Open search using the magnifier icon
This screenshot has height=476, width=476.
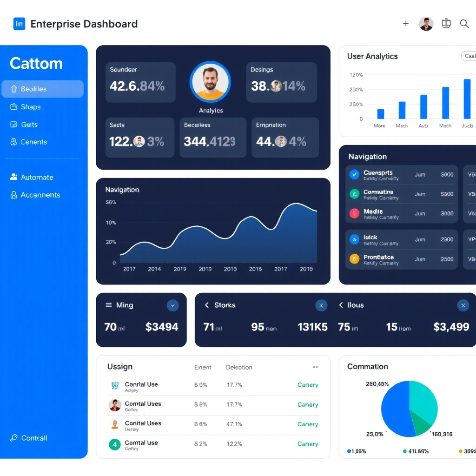pos(464,23)
